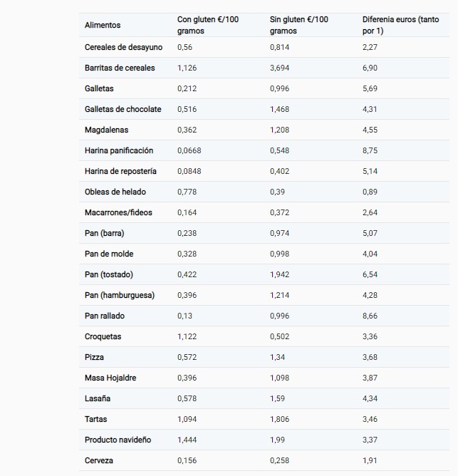Viewport: 458px width, 476px height.
Task: Select the "Pan rallado" food cell
Action: [x=106, y=316]
